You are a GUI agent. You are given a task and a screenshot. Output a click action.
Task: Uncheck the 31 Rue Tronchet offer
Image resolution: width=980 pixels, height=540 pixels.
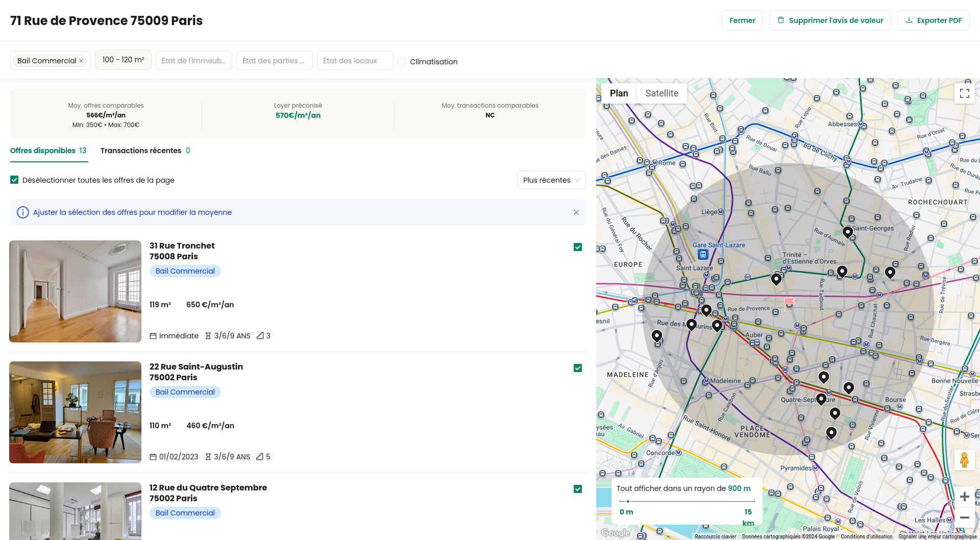click(578, 248)
